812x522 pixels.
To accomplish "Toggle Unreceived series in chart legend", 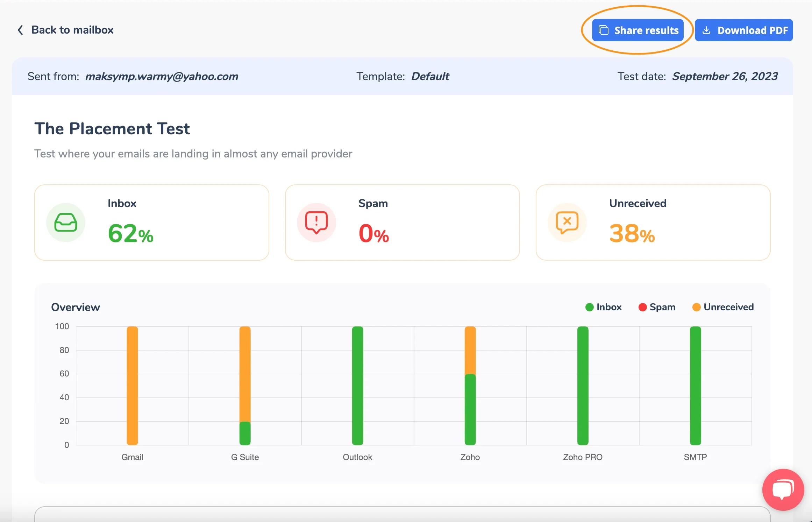I will 723,307.
